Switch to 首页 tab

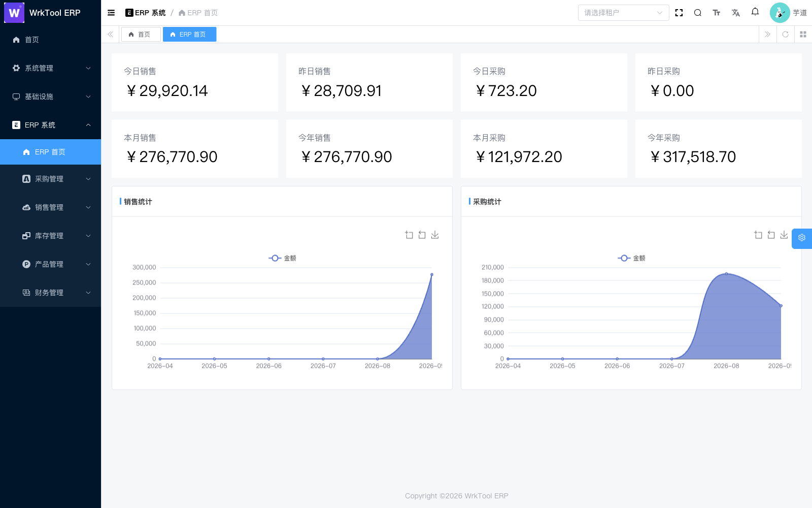click(141, 35)
